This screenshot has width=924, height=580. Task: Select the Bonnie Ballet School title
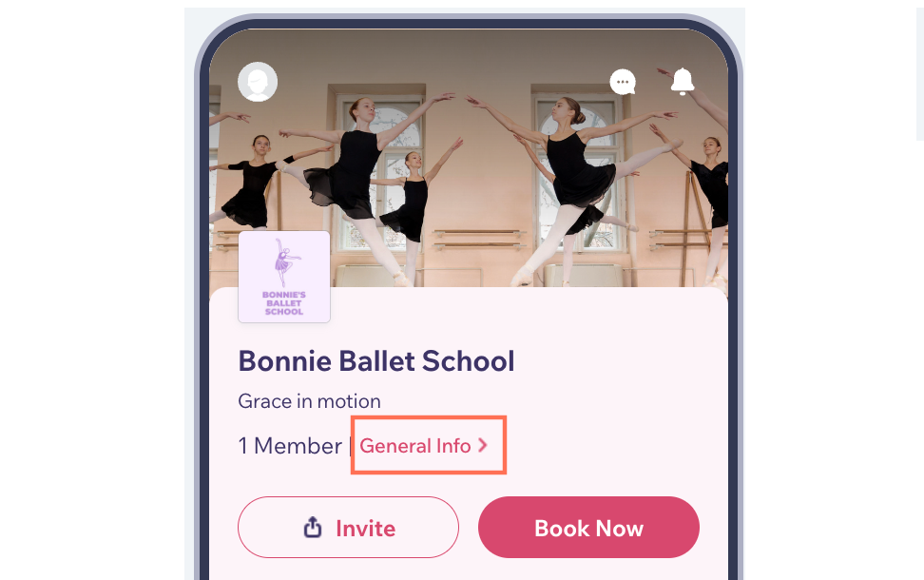375,360
